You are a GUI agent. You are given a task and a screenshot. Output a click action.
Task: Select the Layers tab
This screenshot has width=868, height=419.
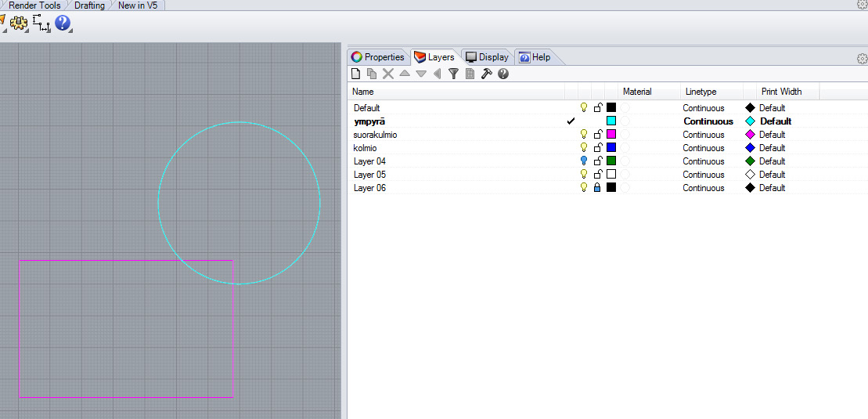(435, 57)
